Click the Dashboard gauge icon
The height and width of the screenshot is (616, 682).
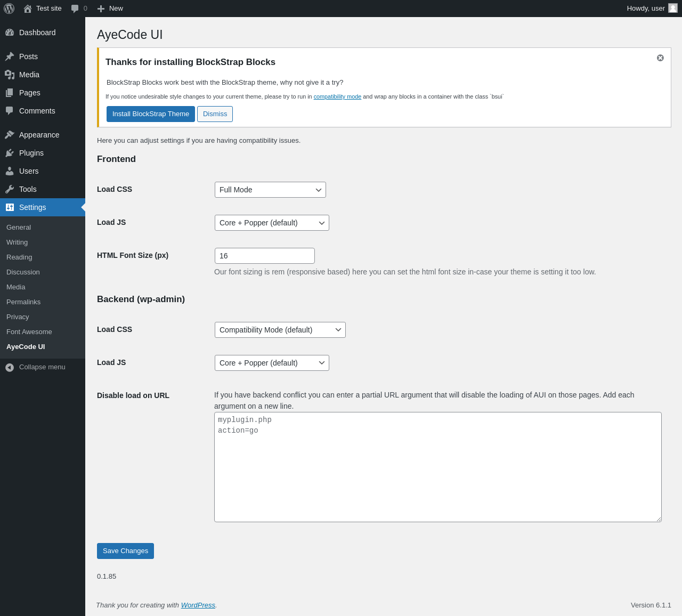coord(10,33)
